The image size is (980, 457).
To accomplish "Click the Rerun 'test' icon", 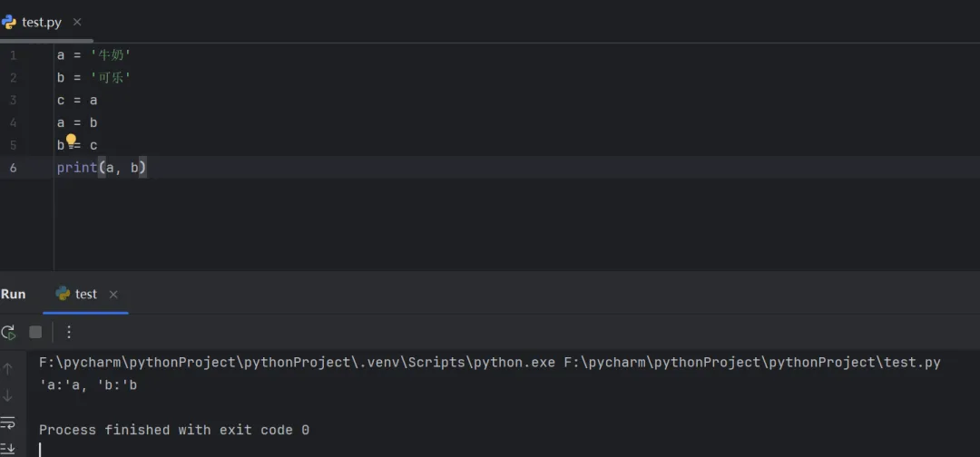I will pos(8,332).
